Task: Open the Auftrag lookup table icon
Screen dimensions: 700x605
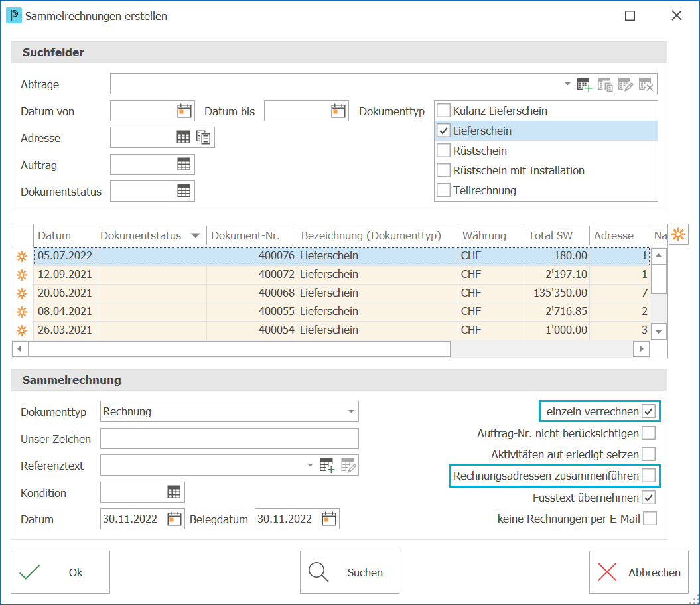Action: tap(184, 165)
